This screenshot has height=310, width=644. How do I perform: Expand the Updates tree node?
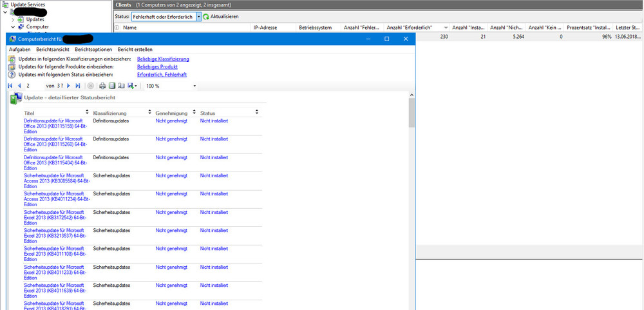pyautogui.click(x=13, y=19)
